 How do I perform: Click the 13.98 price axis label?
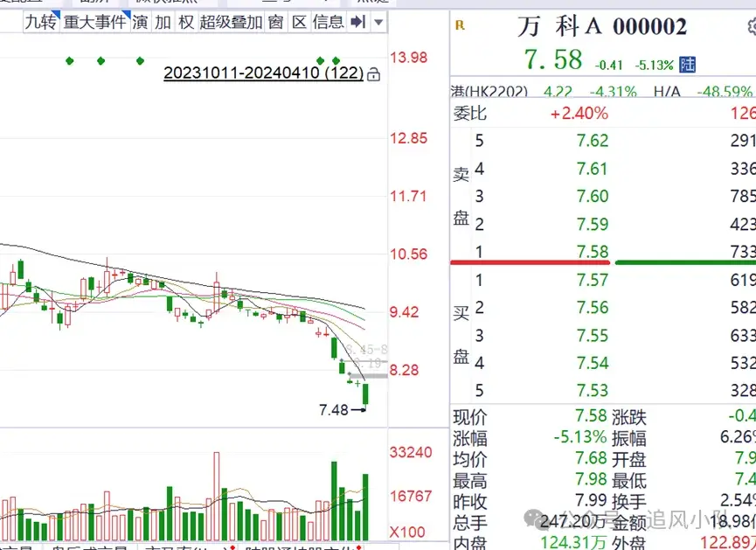point(408,58)
